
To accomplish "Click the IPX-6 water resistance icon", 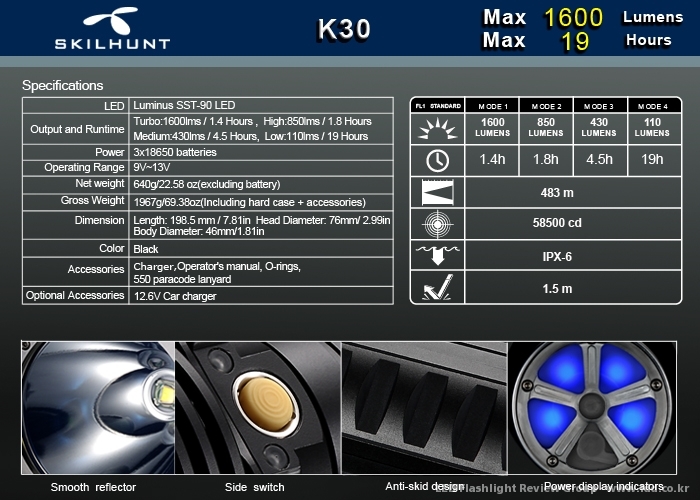I will click(x=437, y=256).
